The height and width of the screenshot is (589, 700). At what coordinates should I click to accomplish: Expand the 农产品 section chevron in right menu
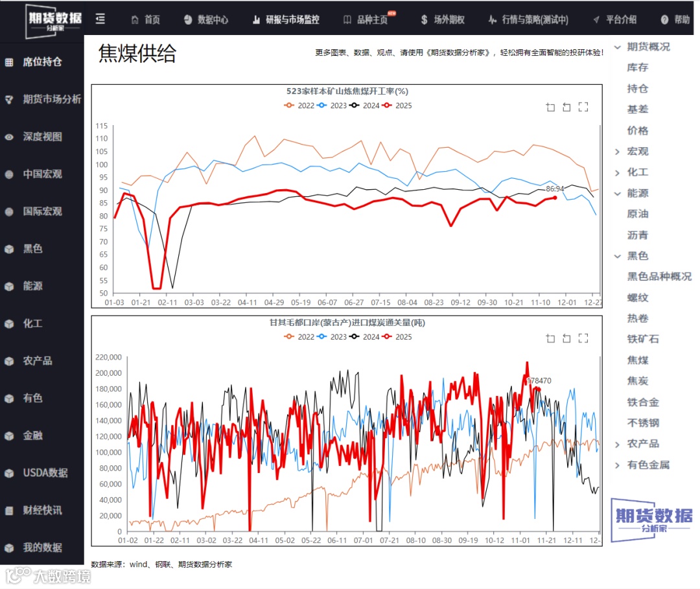pos(618,445)
